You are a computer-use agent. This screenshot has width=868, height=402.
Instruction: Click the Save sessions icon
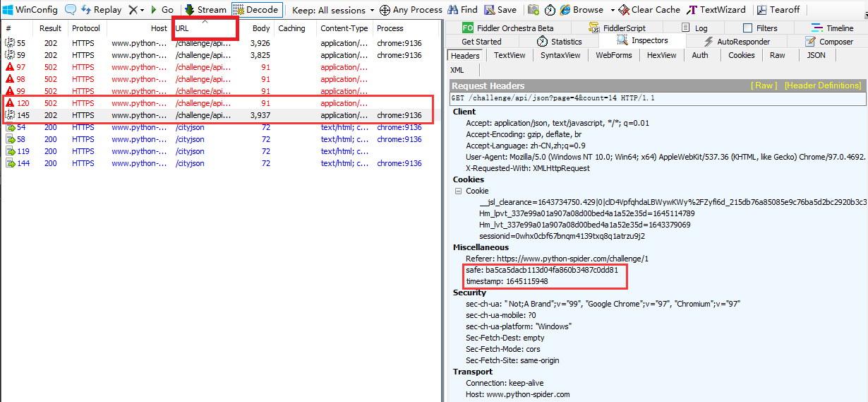(x=500, y=10)
